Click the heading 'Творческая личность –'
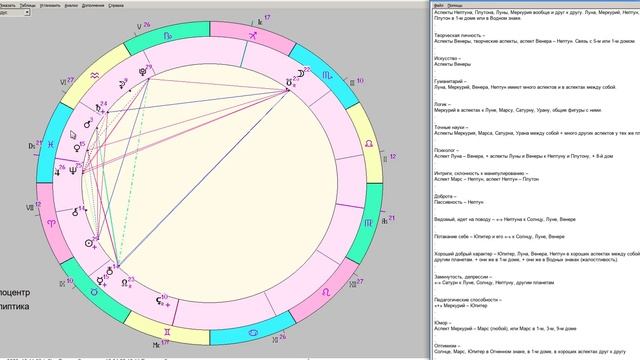Viewport: 640px width, 360px height. pyautogui.click(x=459, y=36)
